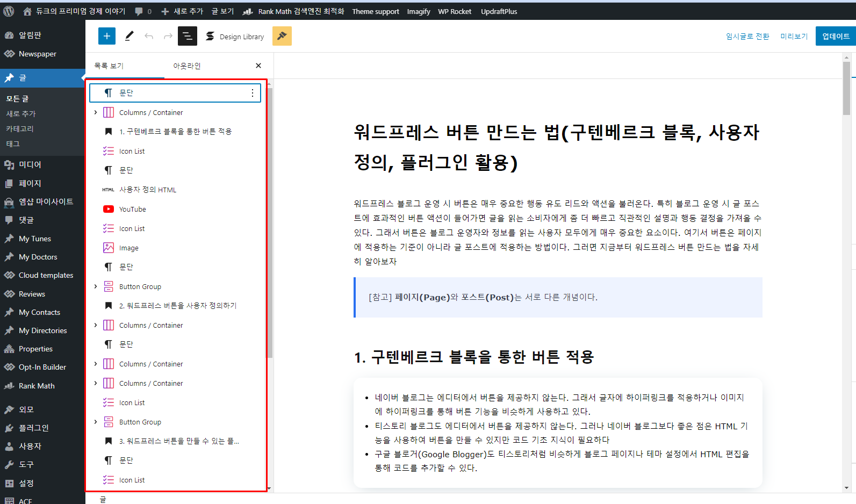Open the pinned 글 section in sidebar
The height and width of the screenshot is (504, 856).
tap(42, 78)
